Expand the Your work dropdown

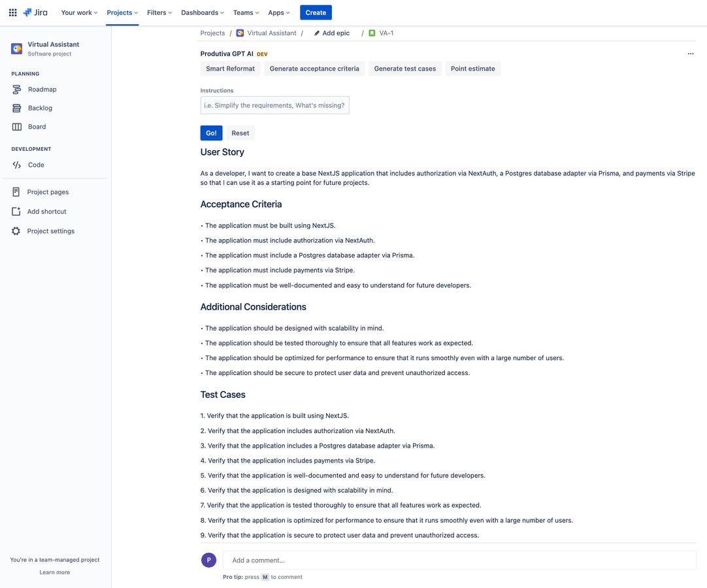pyautogui.click(x=79, y=12)
